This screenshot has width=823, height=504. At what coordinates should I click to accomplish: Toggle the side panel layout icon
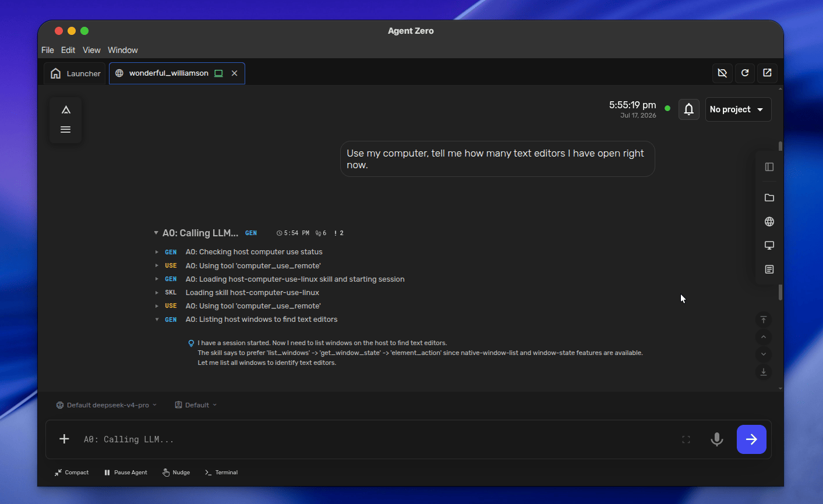coord(769,167)
